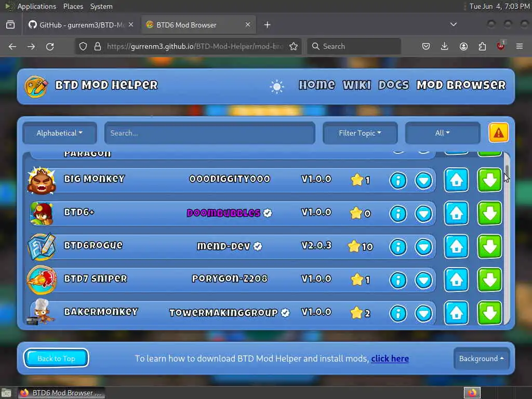Open Firefox hamburger menu
Screen dimensions: 532x399
pos(520,46)
